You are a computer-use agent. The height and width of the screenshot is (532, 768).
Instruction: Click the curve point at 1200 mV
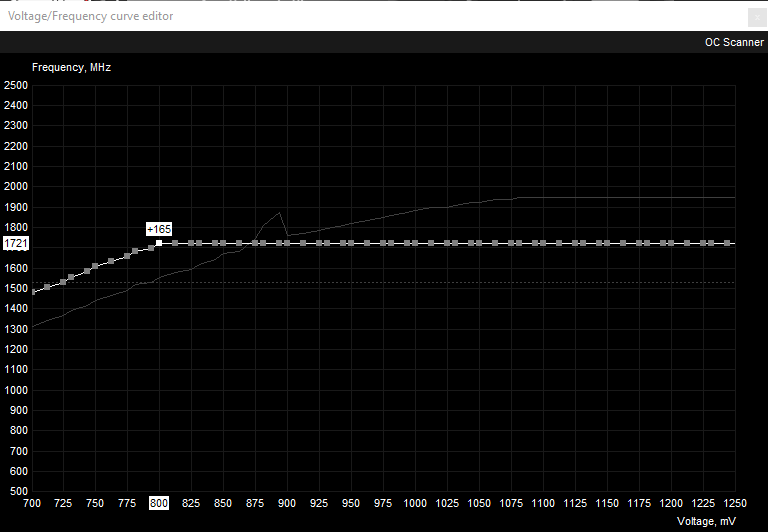(671, 243)
